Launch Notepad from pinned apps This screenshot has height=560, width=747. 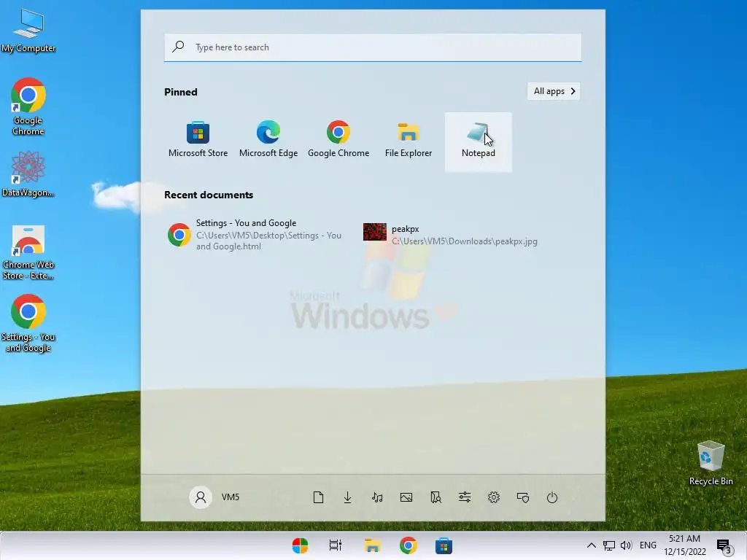(x=479, y=141)
